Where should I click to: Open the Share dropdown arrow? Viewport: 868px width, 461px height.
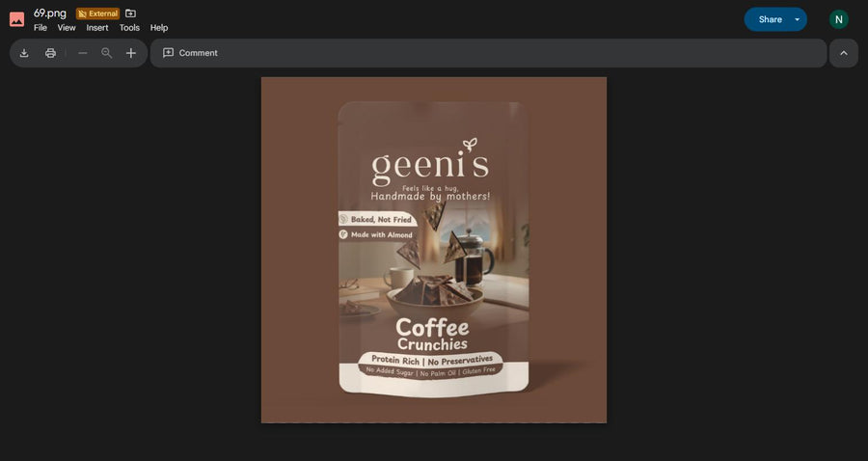point(798,19)
